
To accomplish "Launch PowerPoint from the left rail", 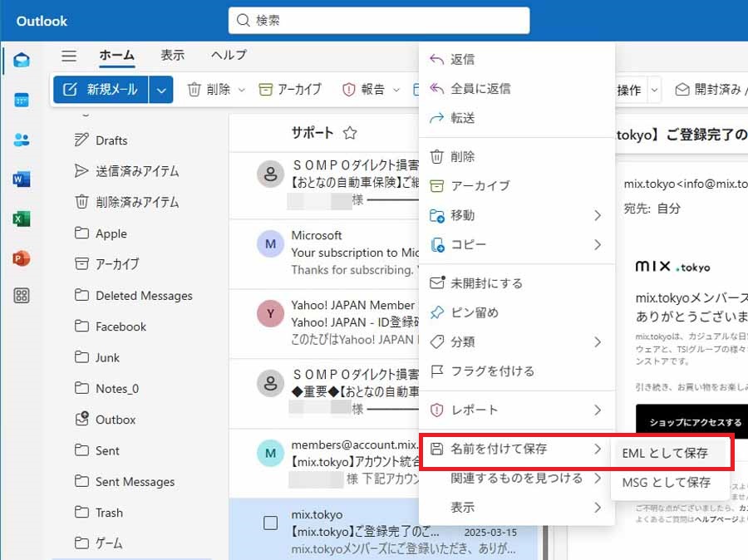I will tap(22, 258).
